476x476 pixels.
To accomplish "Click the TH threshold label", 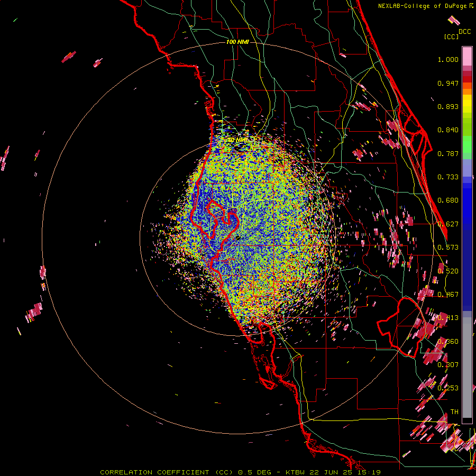I will pyautogui.click(x=454, y=412).
